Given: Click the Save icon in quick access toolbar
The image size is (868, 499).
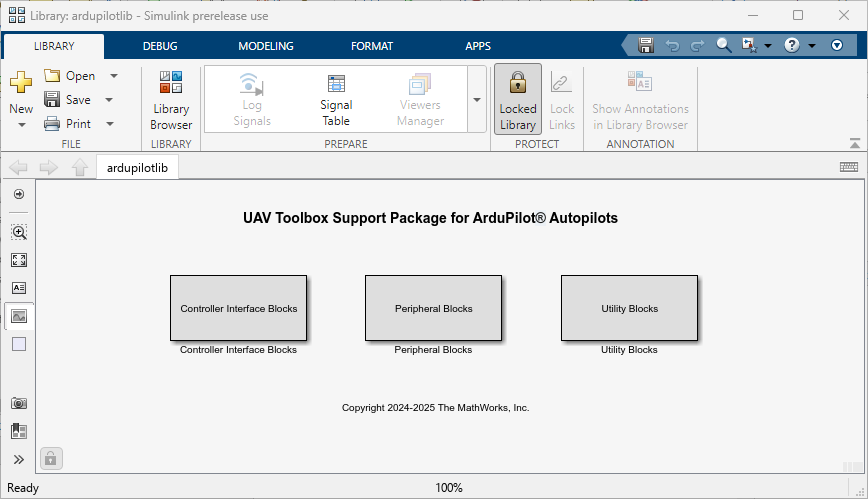Looking at the screenshot, I should pos(646,46).
